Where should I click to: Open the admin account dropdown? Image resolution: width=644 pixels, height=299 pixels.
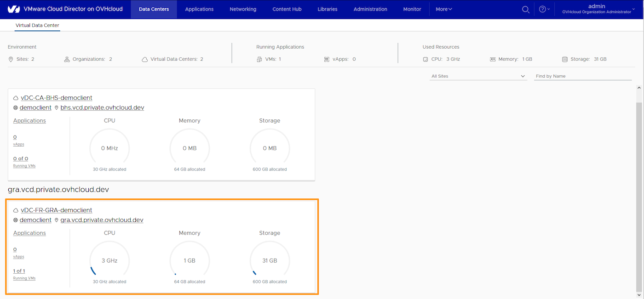coord(597,9)
